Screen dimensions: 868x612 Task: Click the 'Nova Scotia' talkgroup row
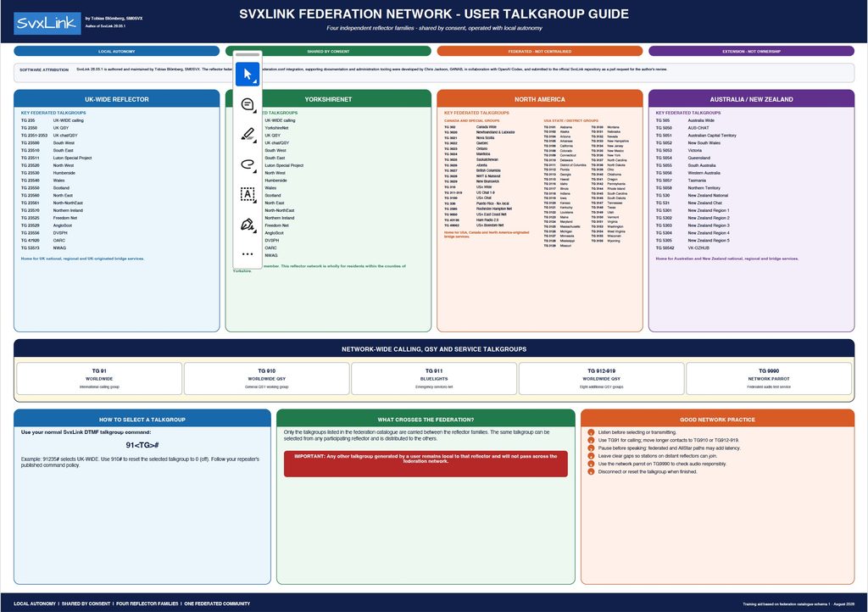tap(470, 138)
